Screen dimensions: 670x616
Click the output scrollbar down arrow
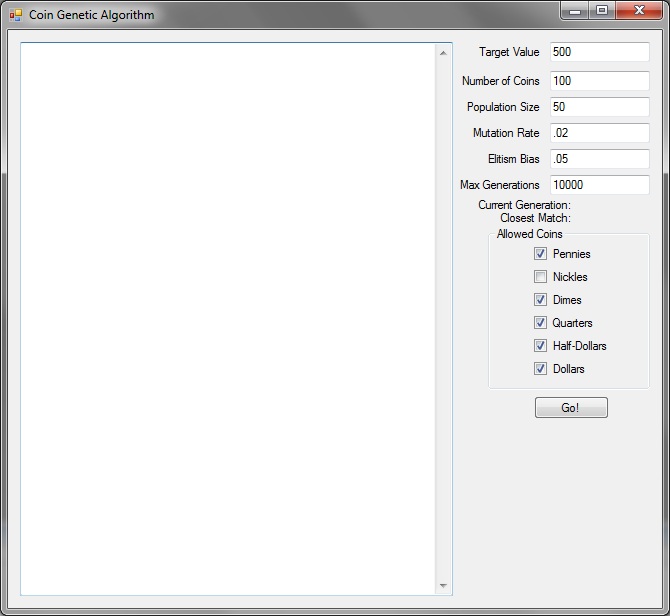(443, 586)
